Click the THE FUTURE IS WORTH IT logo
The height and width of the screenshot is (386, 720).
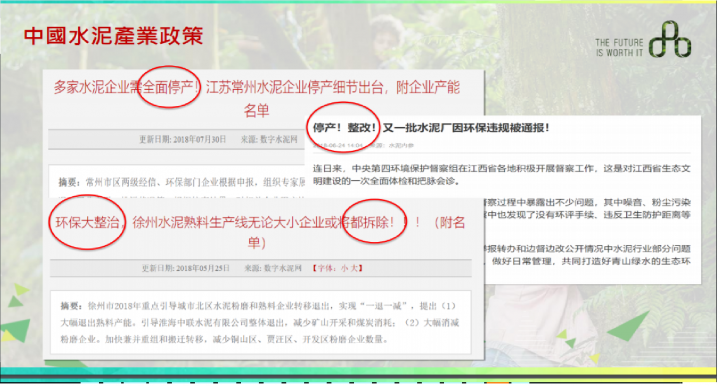click(643, 40)
